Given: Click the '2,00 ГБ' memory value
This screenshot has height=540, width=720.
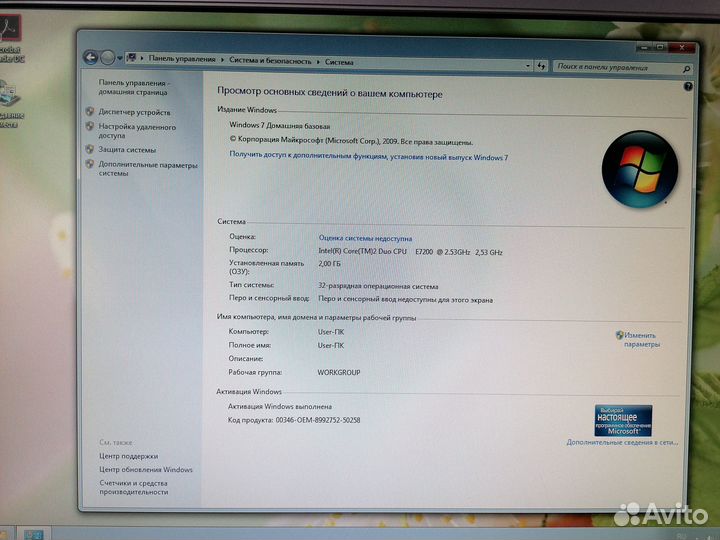Looking at the screenshot, I should click(x=329, y=264).
